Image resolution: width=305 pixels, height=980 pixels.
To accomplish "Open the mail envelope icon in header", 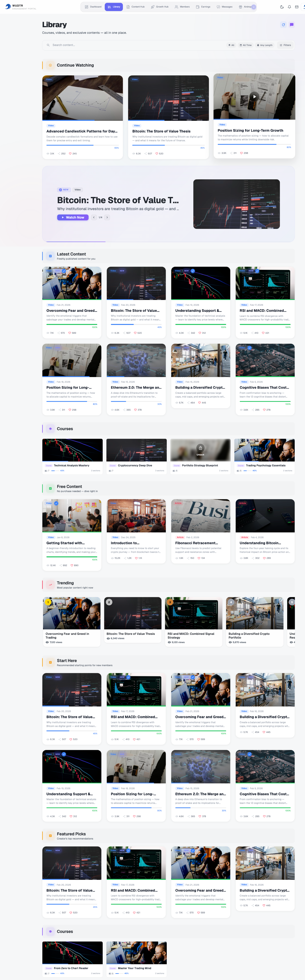I will point(297,7).
